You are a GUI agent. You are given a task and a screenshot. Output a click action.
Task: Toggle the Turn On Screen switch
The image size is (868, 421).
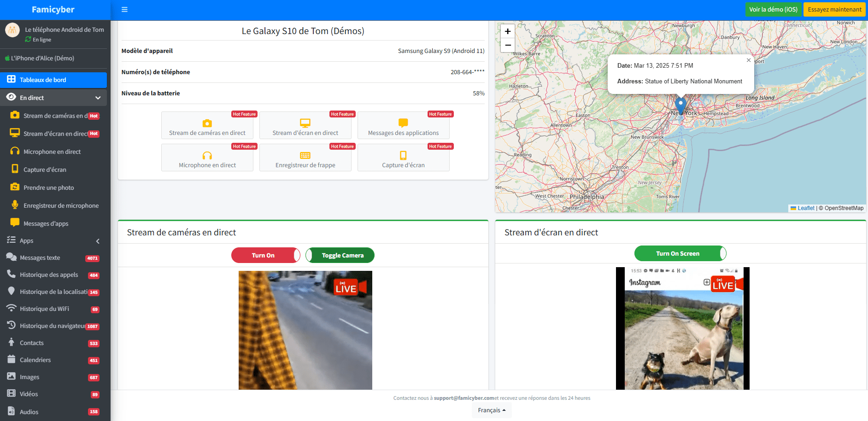tap(680, 253)
